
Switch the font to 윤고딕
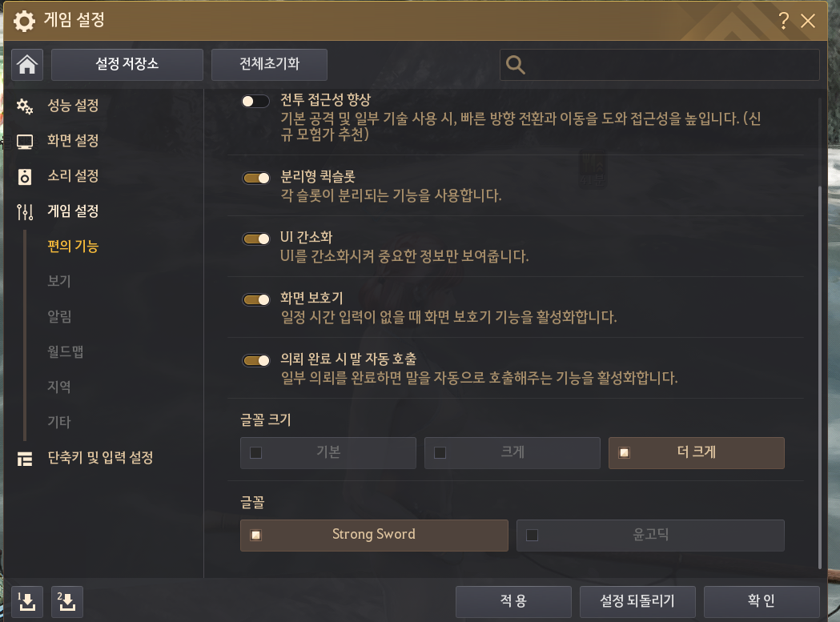point(649,535)
